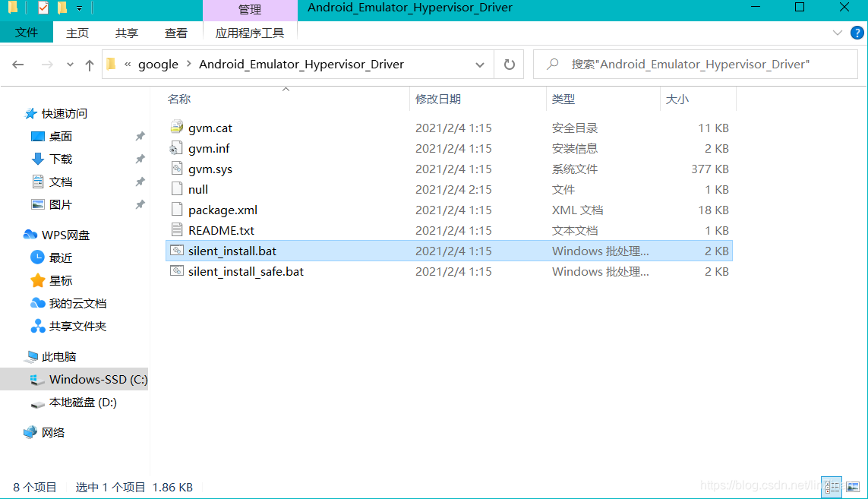Click the search box field
This screenshot has width=868, height=499.
click(x=696, y=65)
